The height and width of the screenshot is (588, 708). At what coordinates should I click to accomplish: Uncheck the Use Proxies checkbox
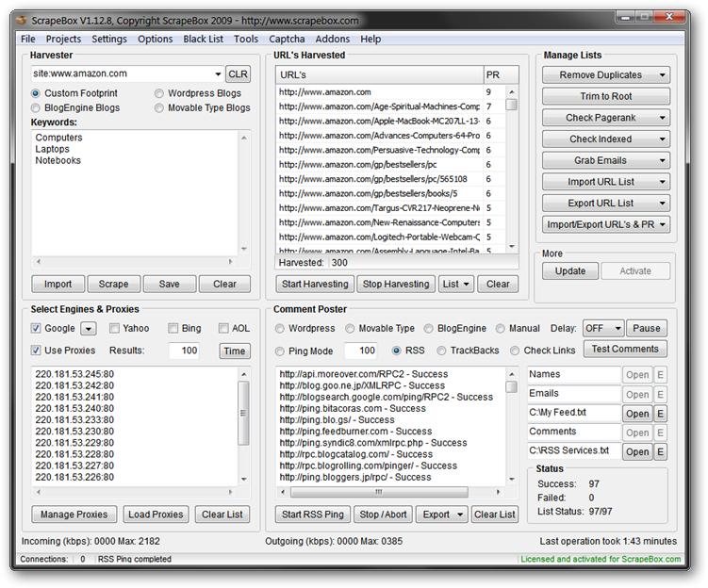click(x=36, y=351)
